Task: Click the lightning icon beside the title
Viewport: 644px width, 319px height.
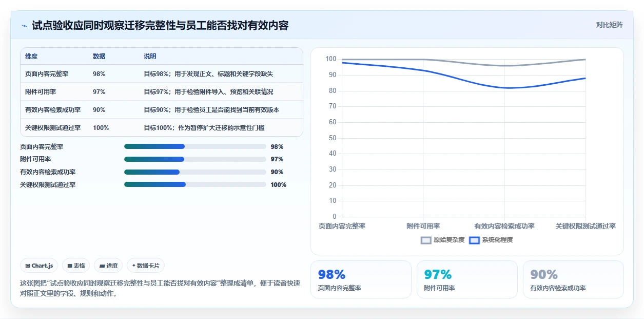Action: (x=24, y=26)
